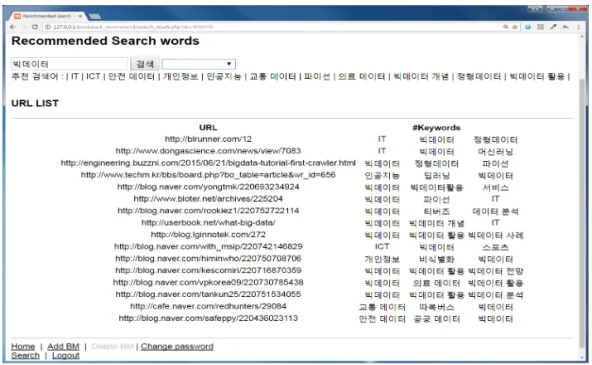Open the Add BM link
This screenshot has height=365, width=592.
click(x=63, y=346)
